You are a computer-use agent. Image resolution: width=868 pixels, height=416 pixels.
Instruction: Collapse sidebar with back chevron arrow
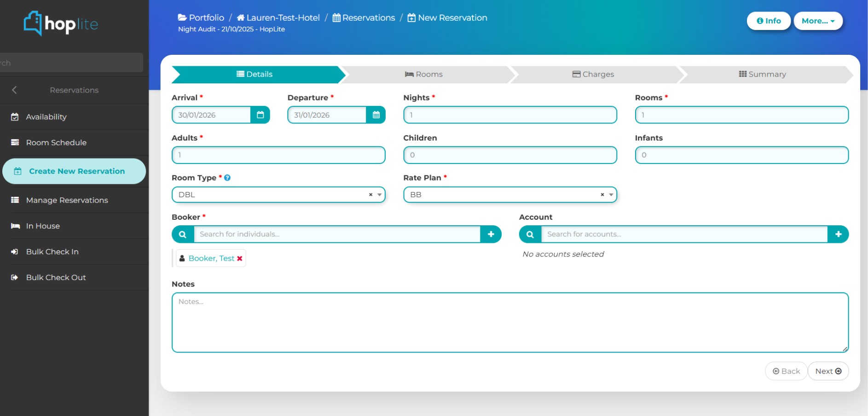(x=14, y=90)
